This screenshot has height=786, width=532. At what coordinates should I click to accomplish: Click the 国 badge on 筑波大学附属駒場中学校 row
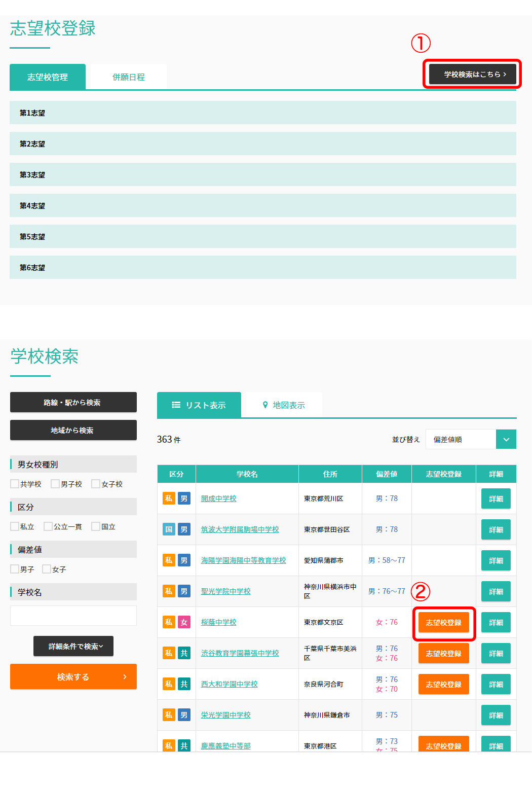click(x=169, y=529)
